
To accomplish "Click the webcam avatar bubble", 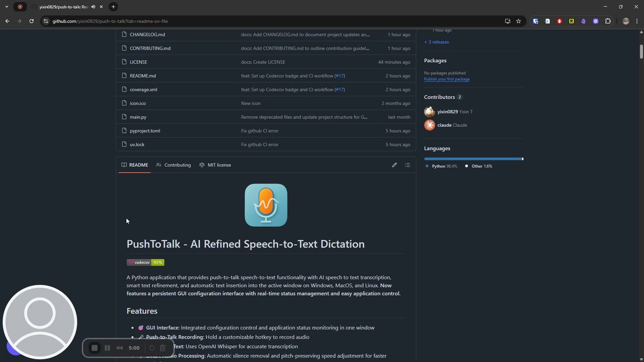I will tap(40, 322).
